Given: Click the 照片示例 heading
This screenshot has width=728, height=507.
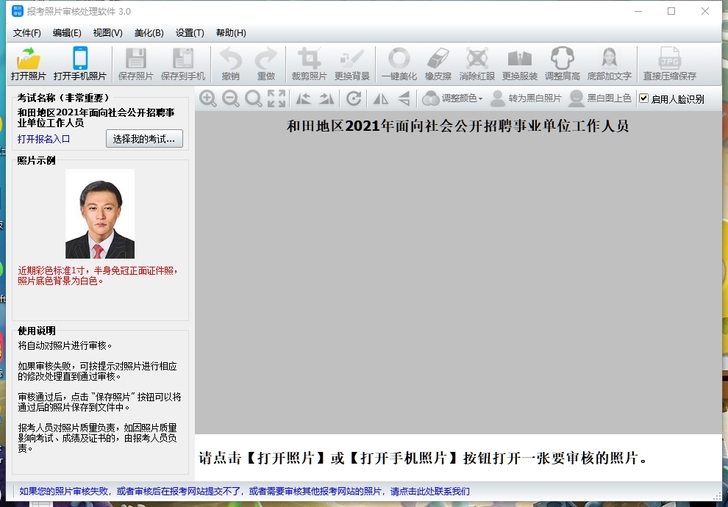Looking at the screenshot, I should point(36,161).
